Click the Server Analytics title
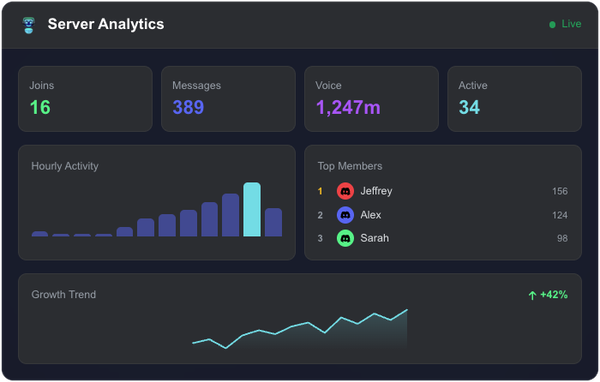 click(x=106, y=24)
